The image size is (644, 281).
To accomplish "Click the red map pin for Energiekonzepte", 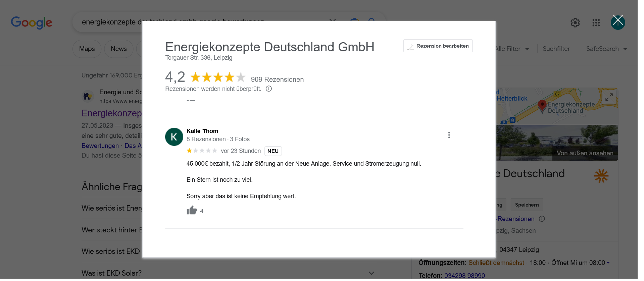I will tap(542, 106).
